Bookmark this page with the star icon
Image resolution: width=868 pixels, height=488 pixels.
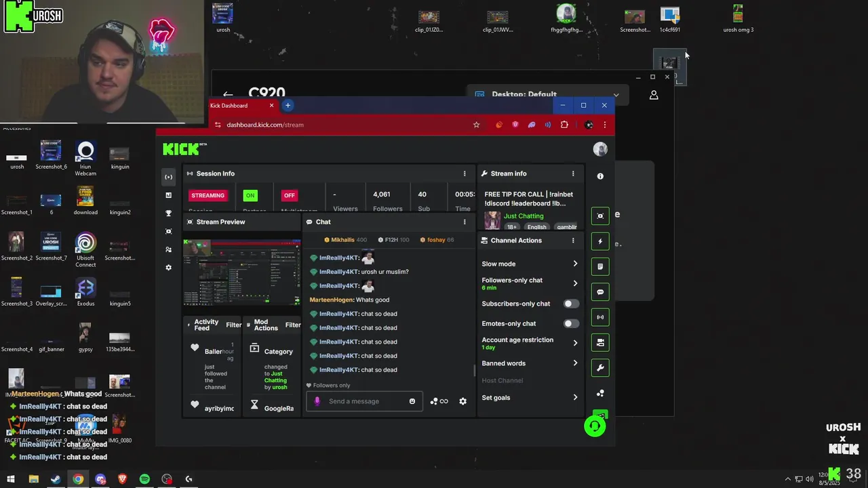[476, 125]
